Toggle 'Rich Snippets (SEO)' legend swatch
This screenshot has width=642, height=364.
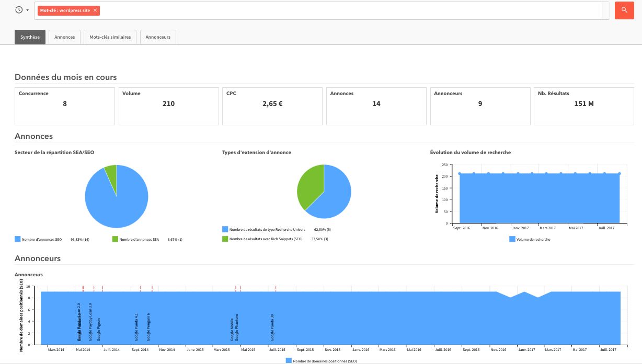225,239
